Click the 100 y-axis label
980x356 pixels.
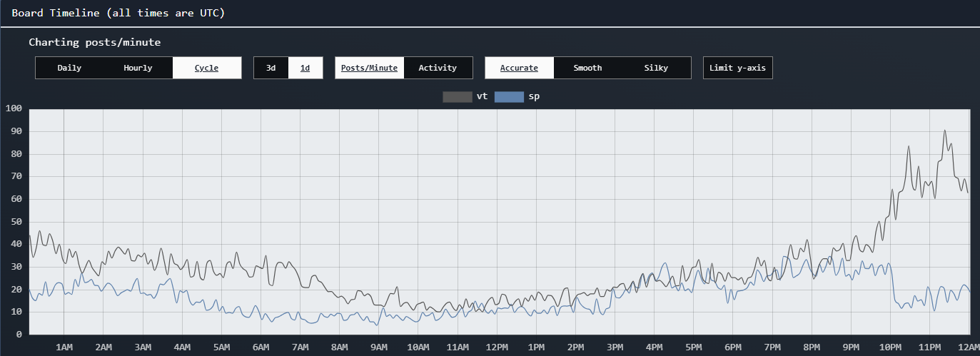(14, 109)
